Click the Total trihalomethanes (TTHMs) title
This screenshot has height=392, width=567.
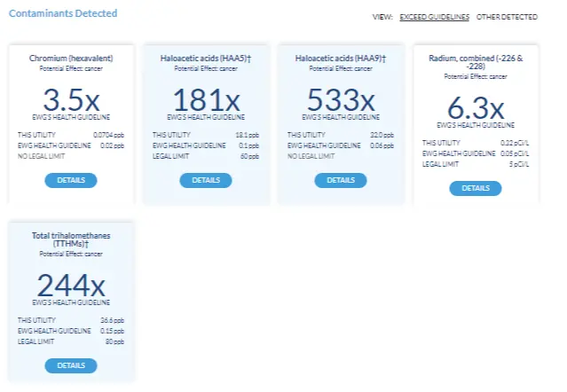click(71, 239)
